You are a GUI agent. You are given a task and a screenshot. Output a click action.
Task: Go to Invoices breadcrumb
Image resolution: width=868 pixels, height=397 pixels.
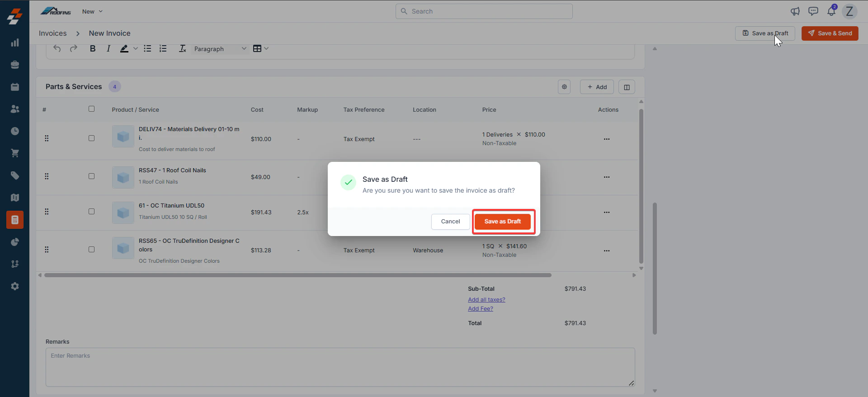pyautogui.click(x=52, y=33)
